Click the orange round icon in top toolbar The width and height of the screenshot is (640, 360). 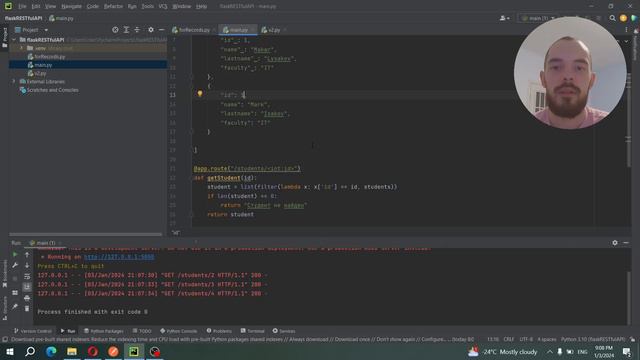pyautogui.click(x=623, y=18)
